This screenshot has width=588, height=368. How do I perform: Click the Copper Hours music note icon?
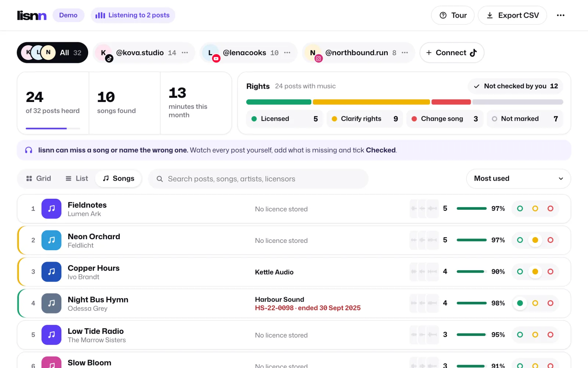click(51, 272)
